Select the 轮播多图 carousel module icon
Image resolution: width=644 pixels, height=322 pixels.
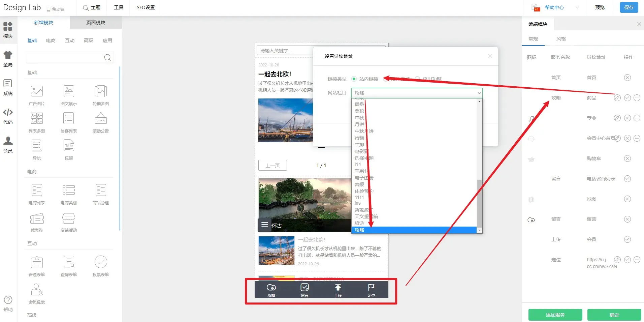pyautogui.click(x=100, y=92)
